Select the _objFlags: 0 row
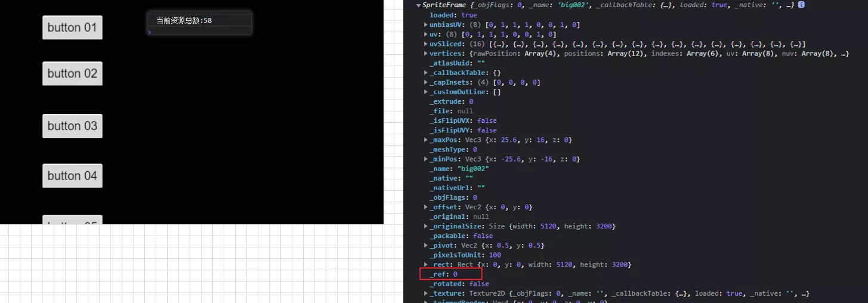The height and width of the screenshot is (303, 868). pos(453,197)
